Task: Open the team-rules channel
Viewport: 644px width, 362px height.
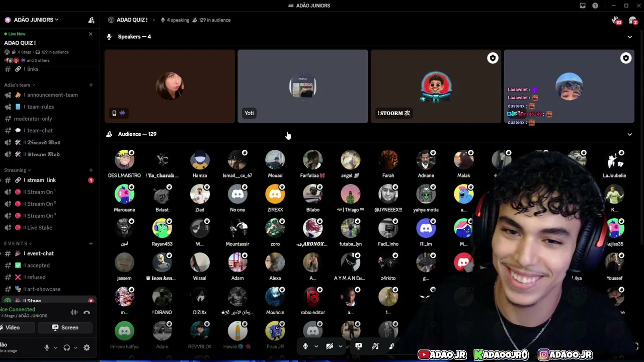Action: pyautogui.click(x=49, y=107)
